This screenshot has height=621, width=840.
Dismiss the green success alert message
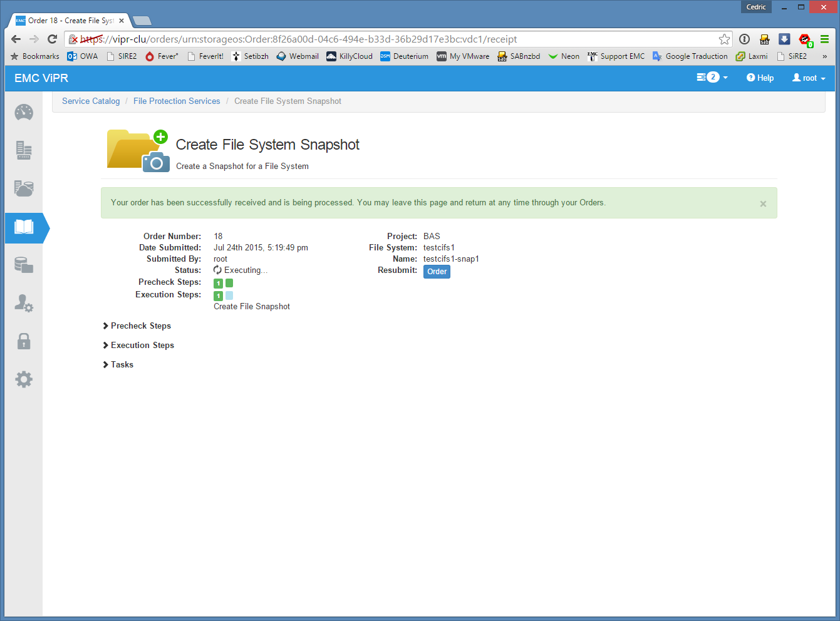763,203
